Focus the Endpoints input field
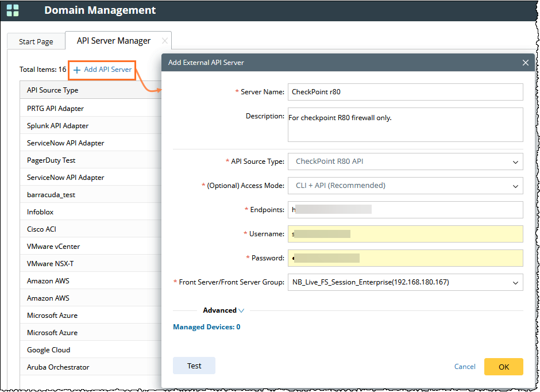Image resolution: width=540 pixels, height=392 pixels. [x=405, y=210]
